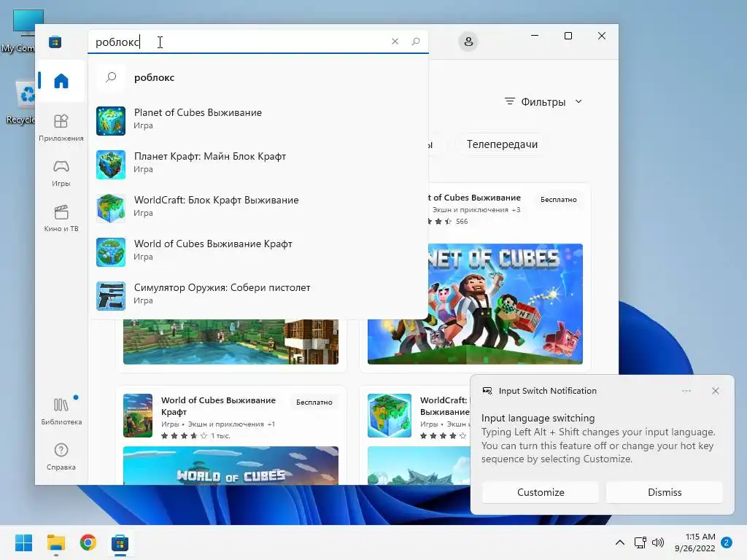Dismiss the Input Switch Notification

(665, 492)
